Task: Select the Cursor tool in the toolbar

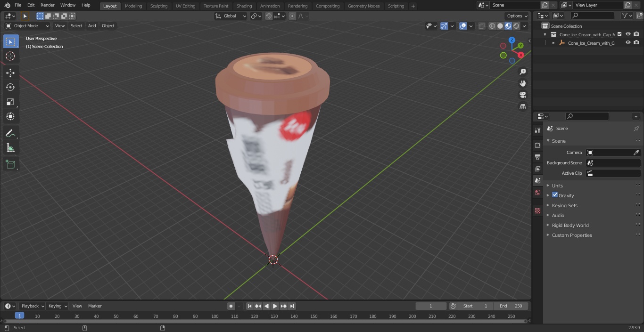Action: click(10, 56)
